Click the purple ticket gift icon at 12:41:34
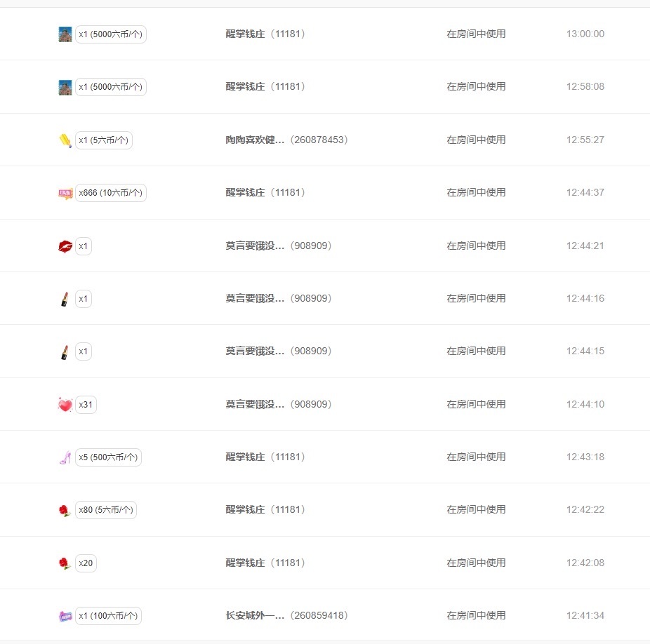This screenshot has width=650, height=644. [65, 616]
